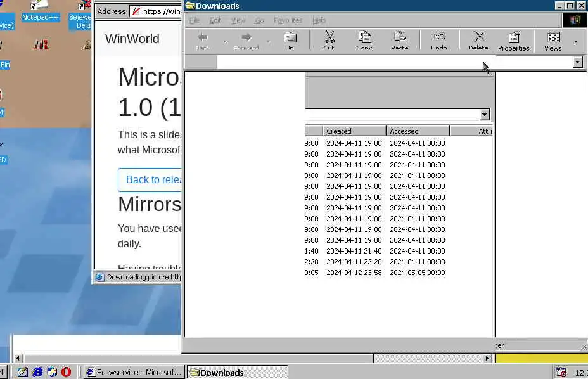Click the Downloads folder title bar icon
This screenshot has width=588, height=379.
[189, 5]
